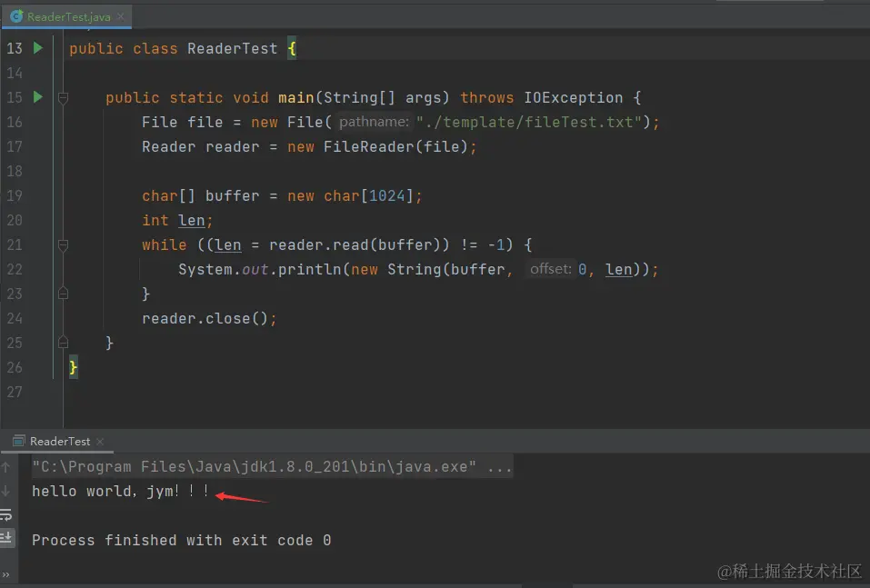Expand more console tools chevron

(5, 574)
